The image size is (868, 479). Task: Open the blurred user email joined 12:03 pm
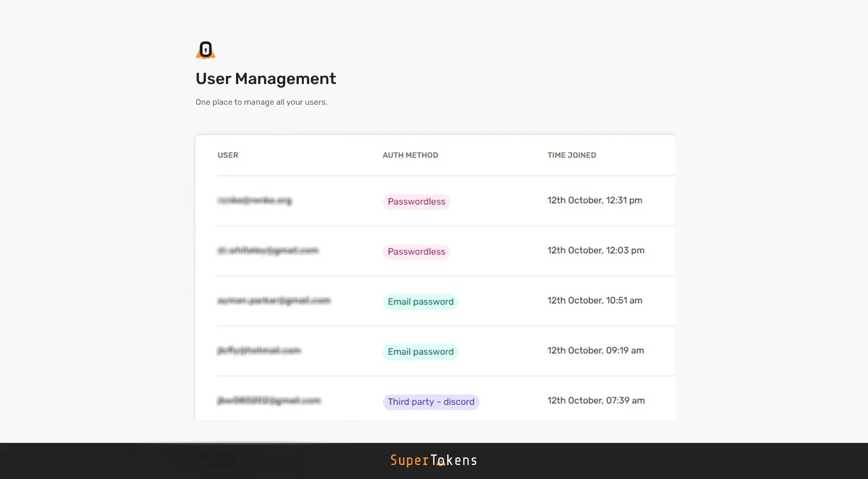[x=268, y=251]
